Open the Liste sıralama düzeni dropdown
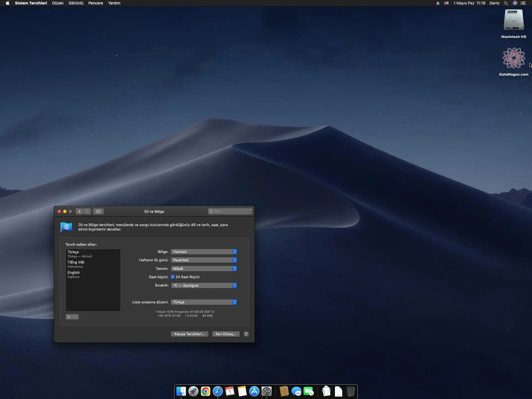This screenshot has height=399, width=532. pyautogui.click(x=204, y=302)
